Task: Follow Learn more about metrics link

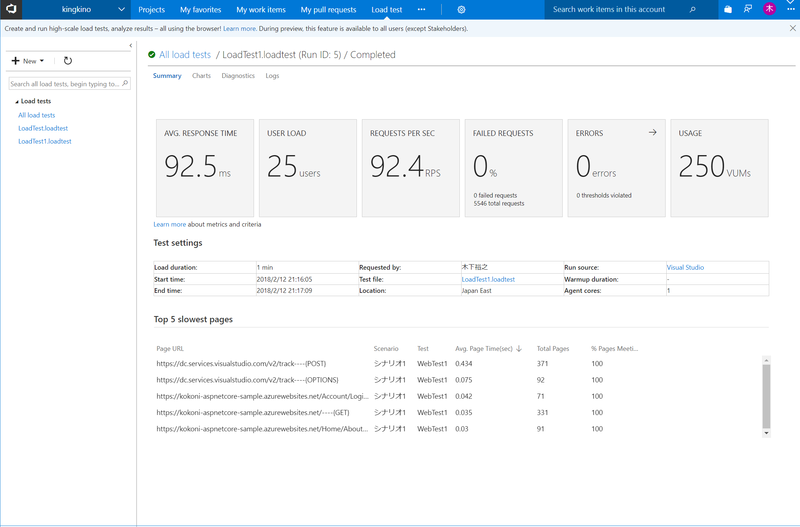Action: pos(170,224)
